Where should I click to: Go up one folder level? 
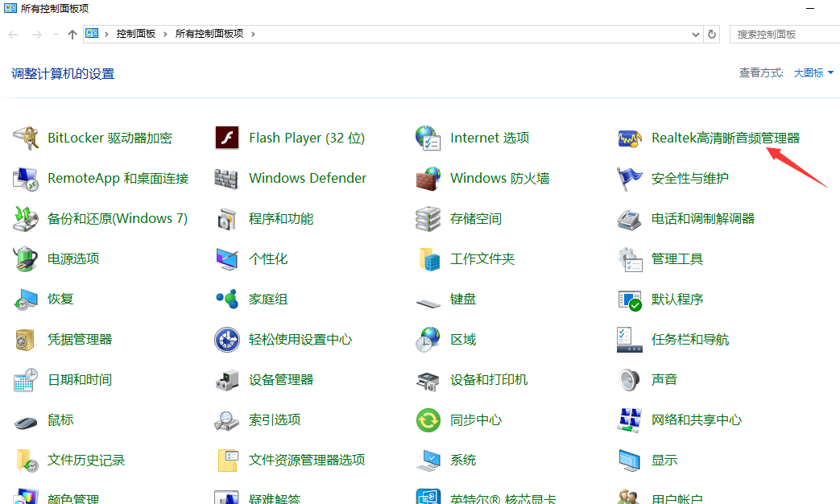click(72, 35)
